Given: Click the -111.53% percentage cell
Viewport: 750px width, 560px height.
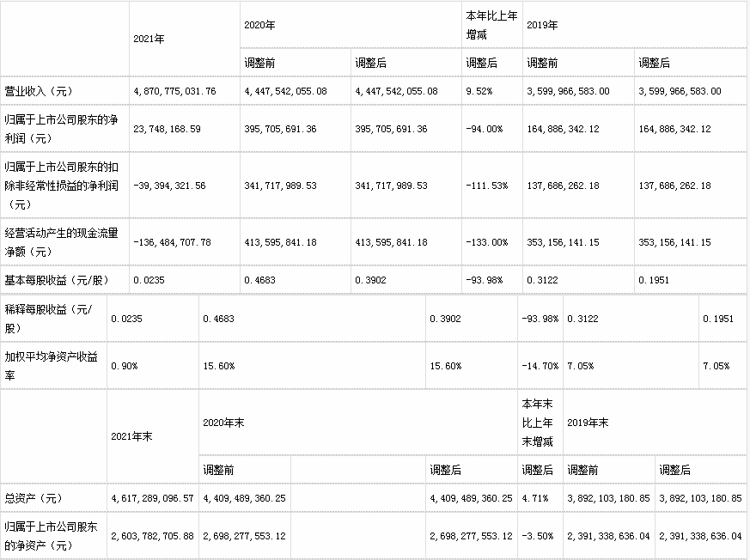Looking at the screenshot, I should (487, 186).
